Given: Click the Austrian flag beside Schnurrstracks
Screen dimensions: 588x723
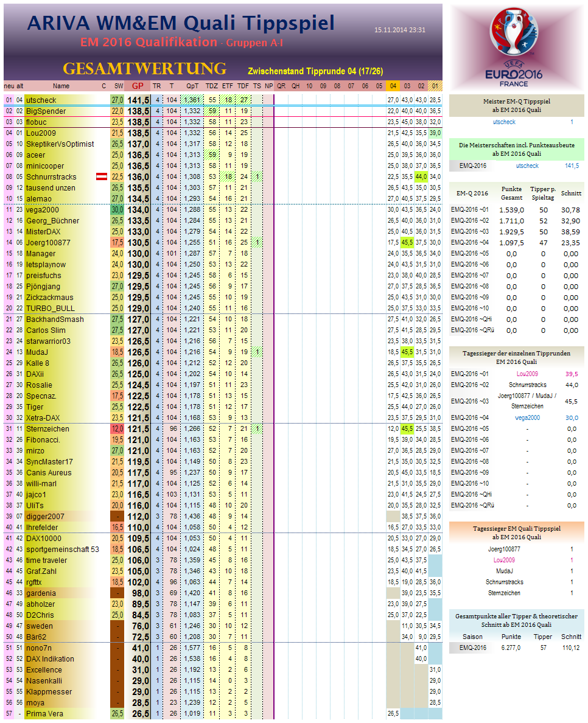Looking at the screenshot, I should [103, 177].
